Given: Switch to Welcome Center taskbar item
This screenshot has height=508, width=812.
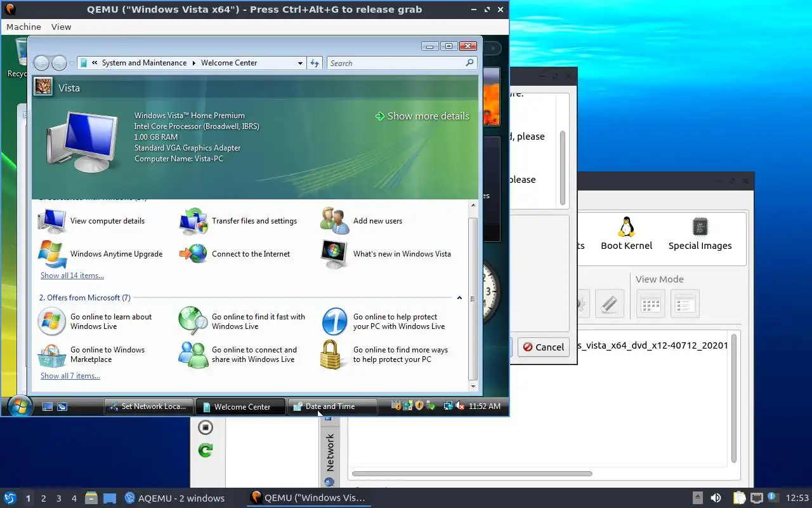Looking at the screenshot, I should coord(240,406).
